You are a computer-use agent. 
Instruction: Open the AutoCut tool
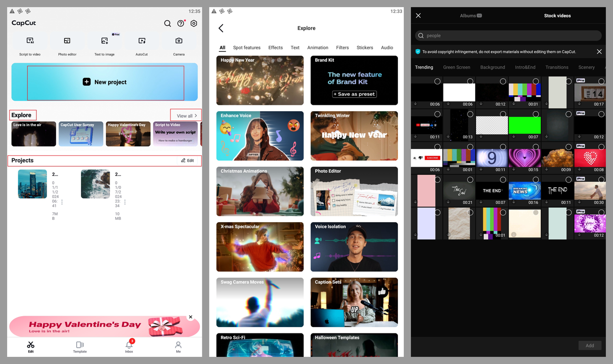(141, 44)
